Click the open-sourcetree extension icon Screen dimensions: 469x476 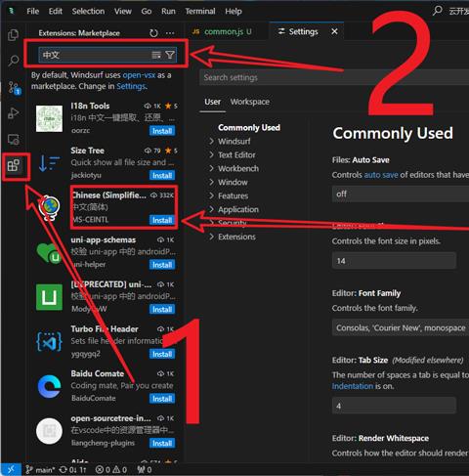click(49, 431)
